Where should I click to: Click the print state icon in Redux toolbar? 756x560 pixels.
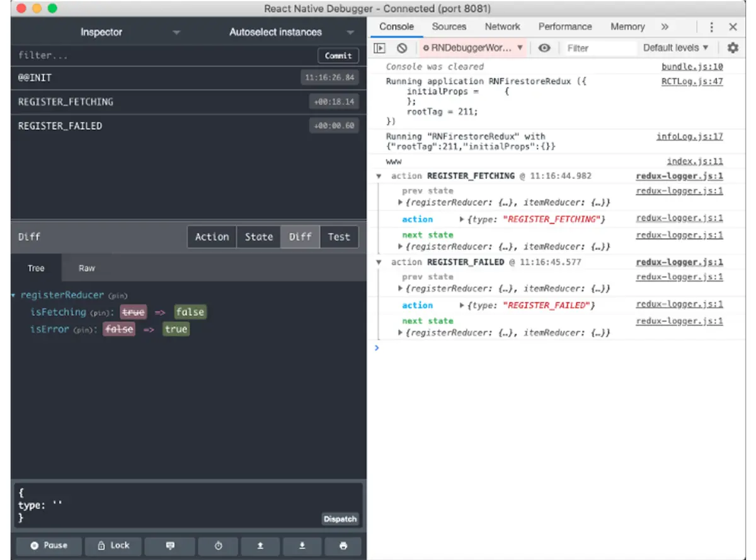click(343, 546)
